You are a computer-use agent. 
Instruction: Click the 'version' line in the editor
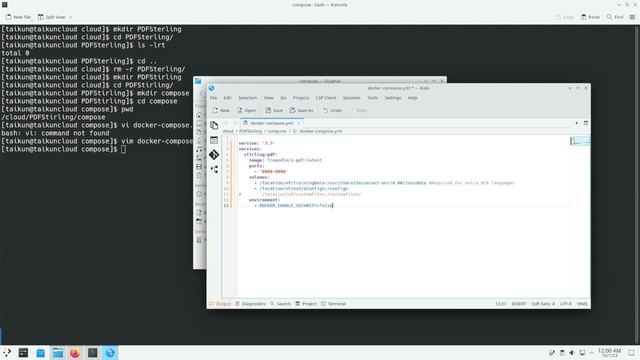coord(256,143)
